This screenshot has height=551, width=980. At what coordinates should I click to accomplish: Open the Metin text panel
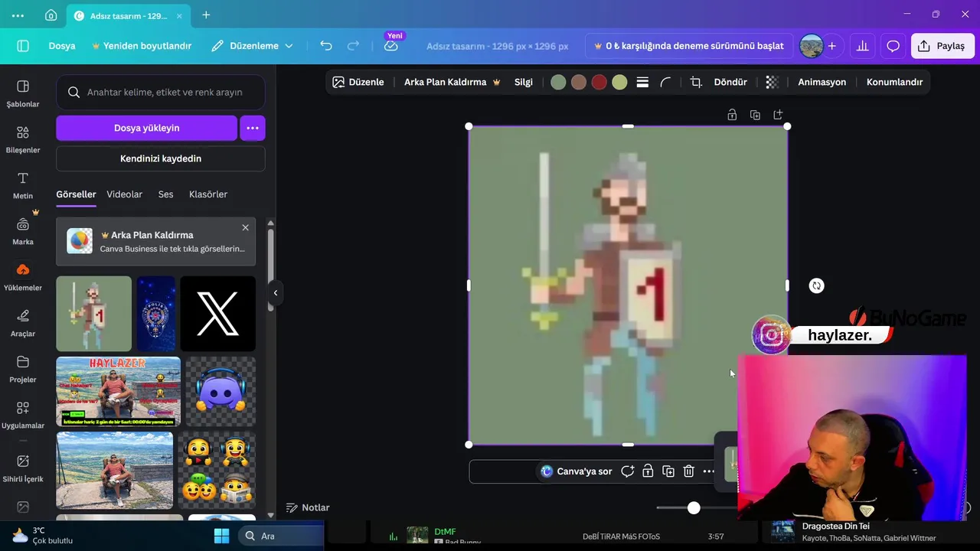(23, 185)
